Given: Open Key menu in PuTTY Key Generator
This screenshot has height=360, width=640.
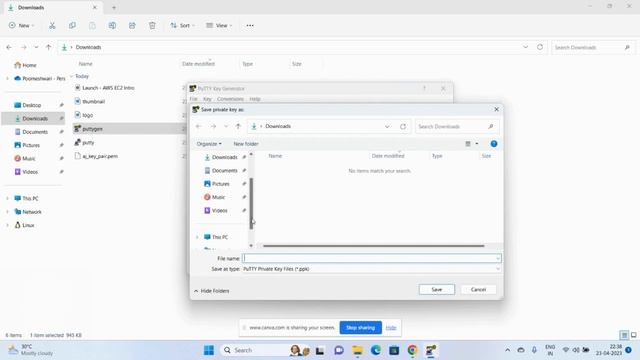Looking at the screenshot, I should pyautogui.click(x=207, y=99).
